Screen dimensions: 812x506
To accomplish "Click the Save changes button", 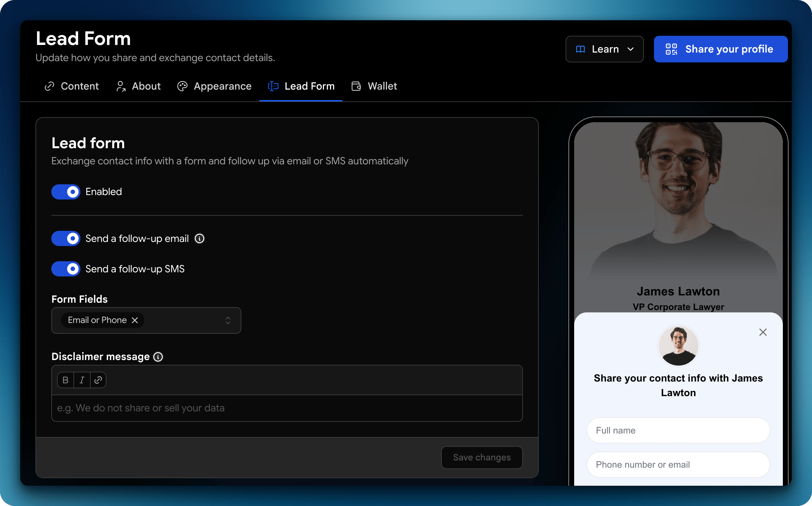I will coord(482,458).
